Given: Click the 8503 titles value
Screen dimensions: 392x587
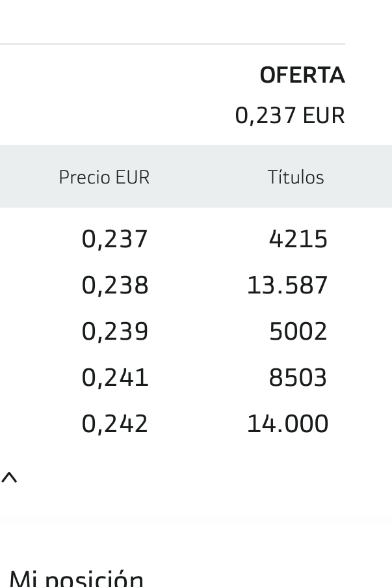Looking at the screenshot, I should pyautogui.click(x=298, y=377).
